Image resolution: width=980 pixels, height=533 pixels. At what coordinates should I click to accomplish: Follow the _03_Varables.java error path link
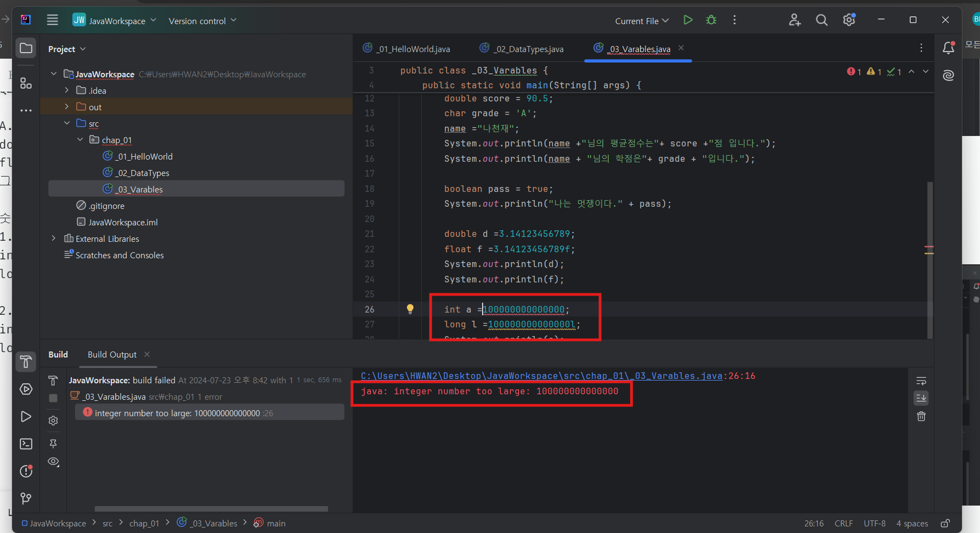541,376
